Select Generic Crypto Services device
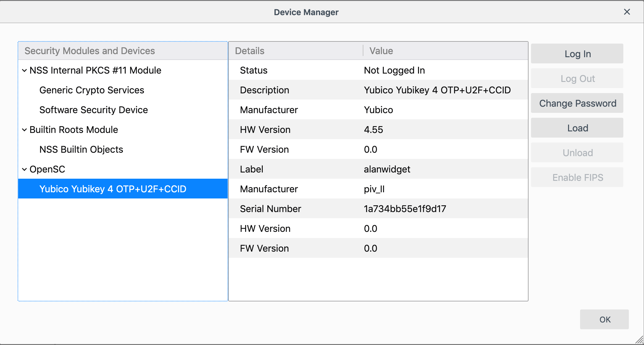This screenshot has height=345, width=644. pyautogui.click(x=92, y=90)
